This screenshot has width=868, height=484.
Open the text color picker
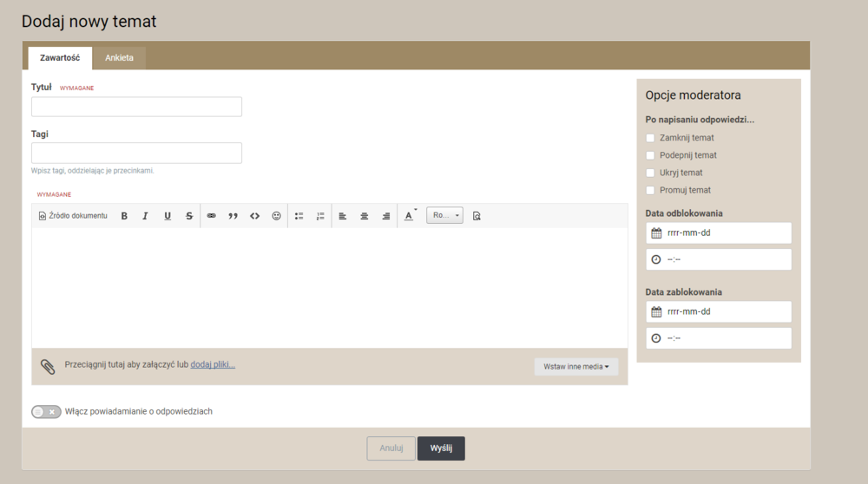pyautogui.click(x=410, y=216)
